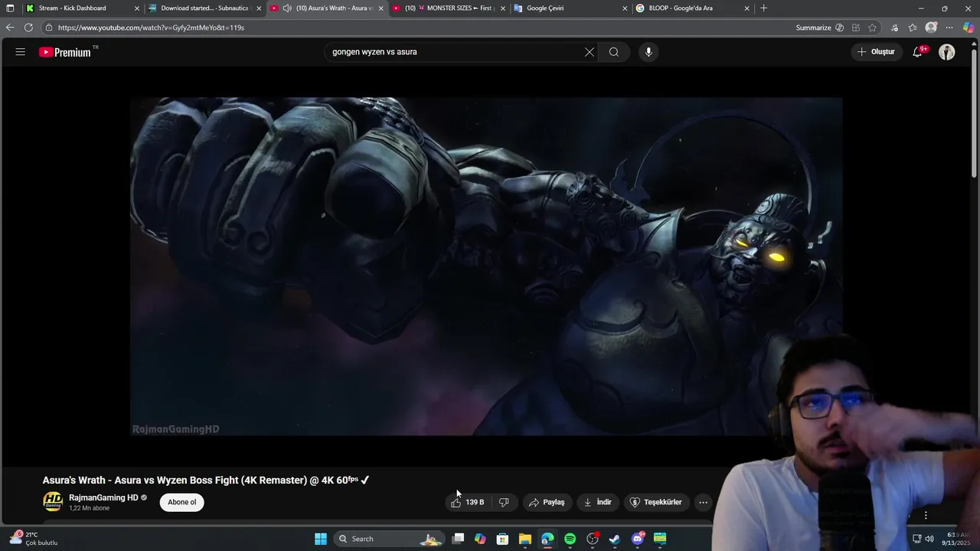
Task: Download the video via İndir
Action: point(598,502)
